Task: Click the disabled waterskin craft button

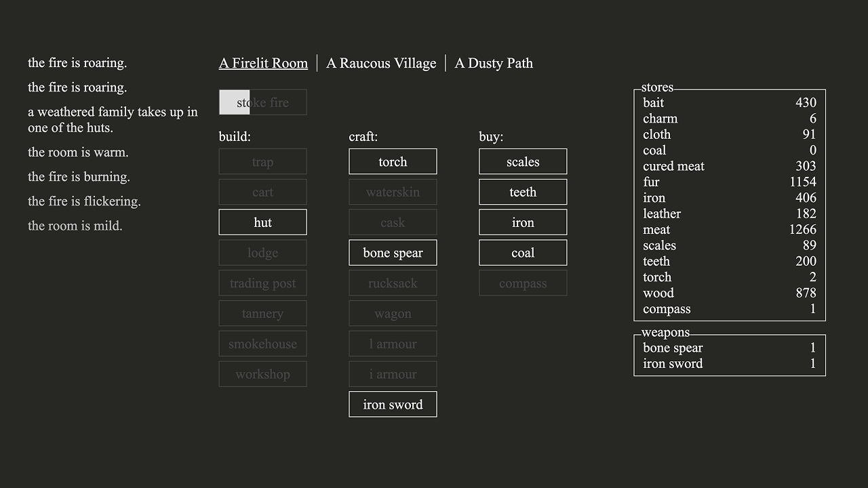Action: tap(393, 192)
